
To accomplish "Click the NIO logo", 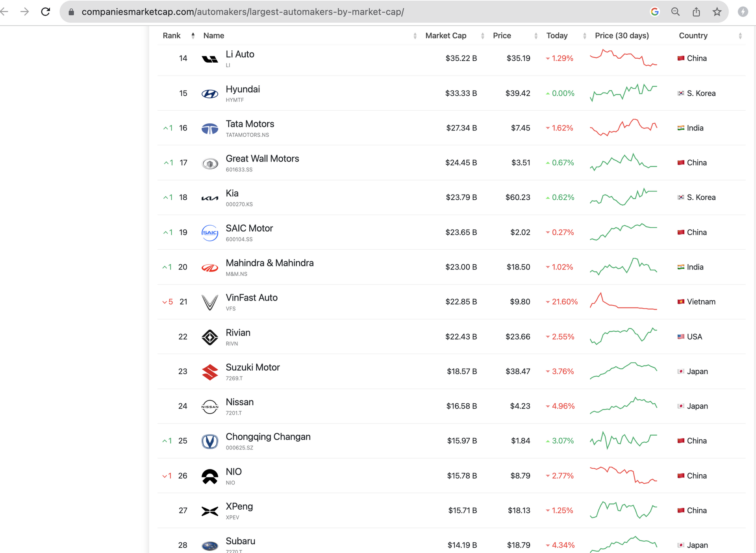I will pos(209,476).
